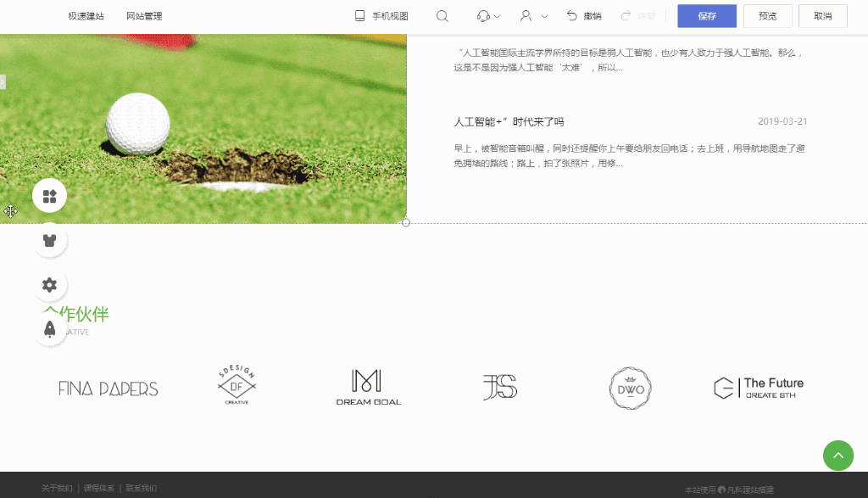Click the 预览 preview button

768,16
